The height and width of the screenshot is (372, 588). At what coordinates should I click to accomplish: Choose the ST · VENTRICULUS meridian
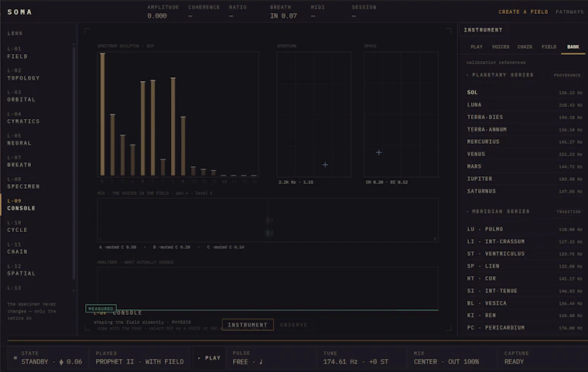pos(525,254)
